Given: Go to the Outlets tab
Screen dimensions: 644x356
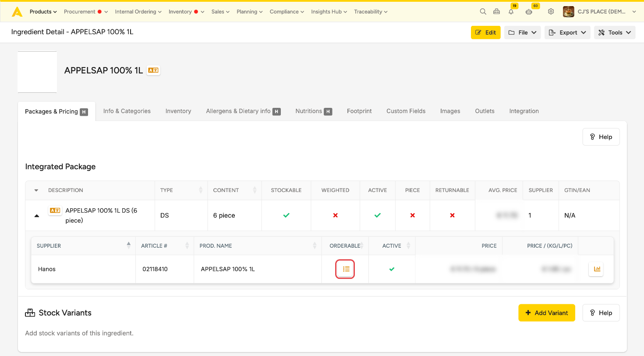Looking at the screenshot, I should (485, 111).
